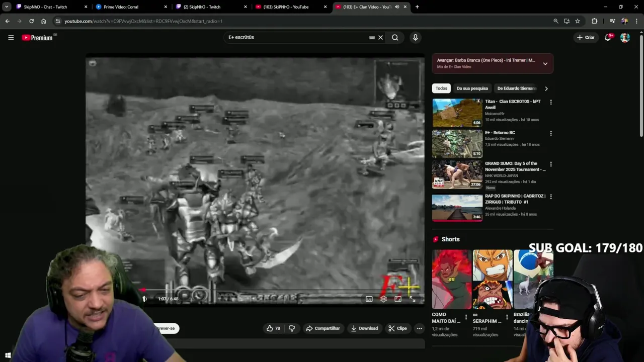The image size is (644, 362).
Task: Open more actions ellipsis below the video
Action: [419, 328]
